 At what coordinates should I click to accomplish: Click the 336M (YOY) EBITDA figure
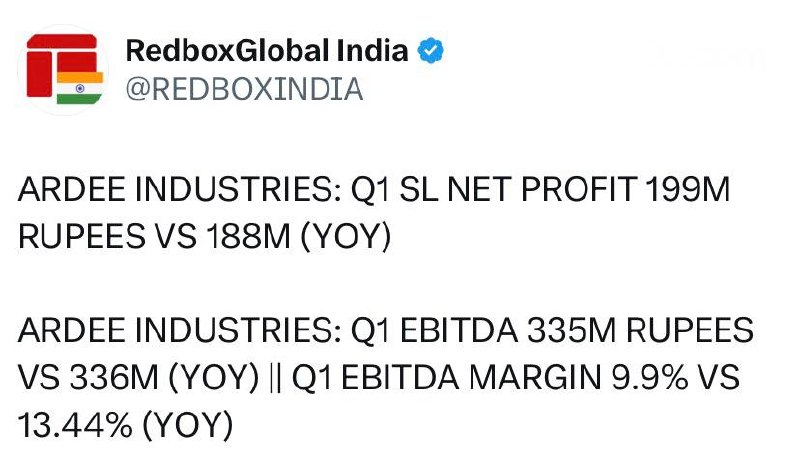point(165,378)
